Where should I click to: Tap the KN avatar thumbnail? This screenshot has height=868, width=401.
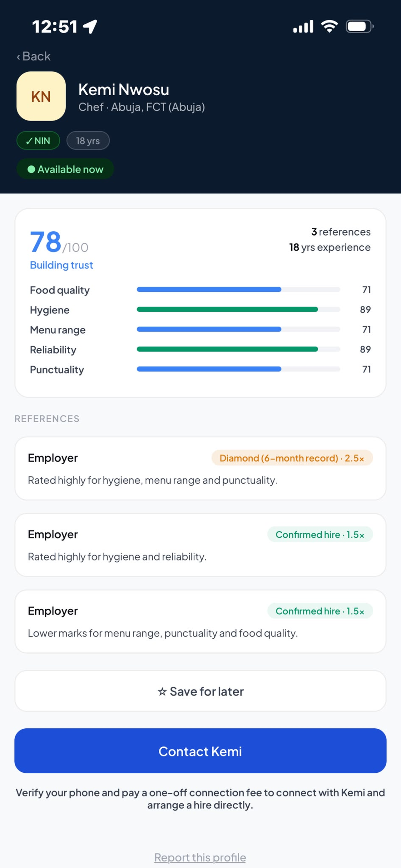41,96
